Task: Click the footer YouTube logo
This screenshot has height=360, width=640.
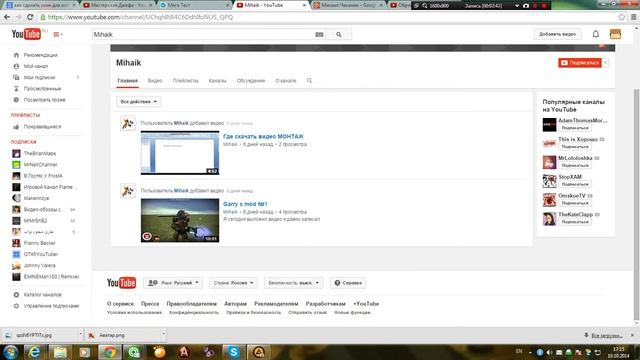Action: (x=121, y=283)
